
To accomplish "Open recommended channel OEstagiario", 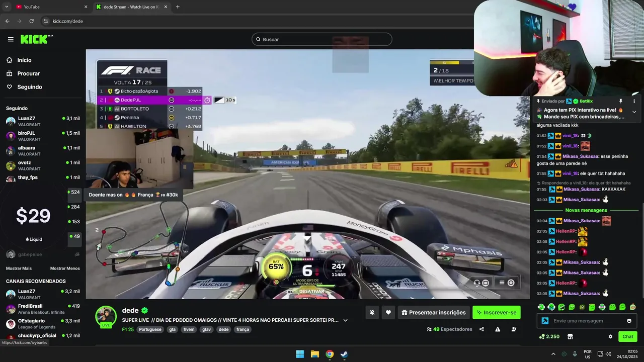I will coord(43,323).
